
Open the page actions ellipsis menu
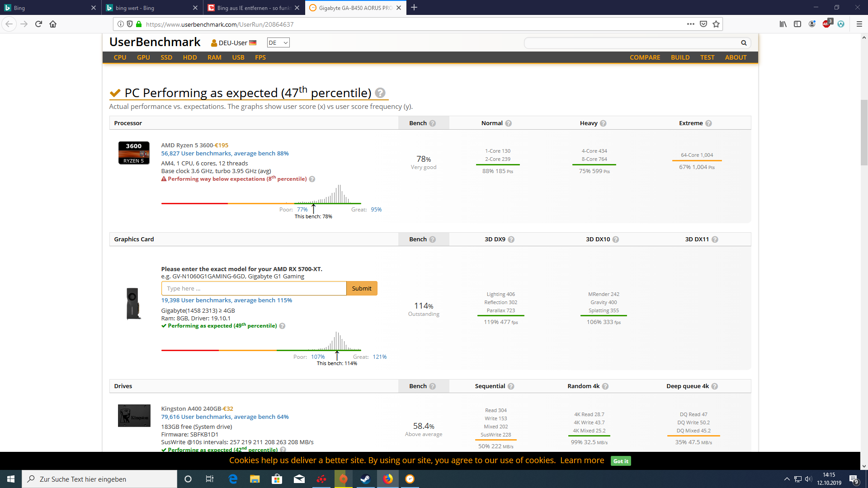click(x=690, y=24)
